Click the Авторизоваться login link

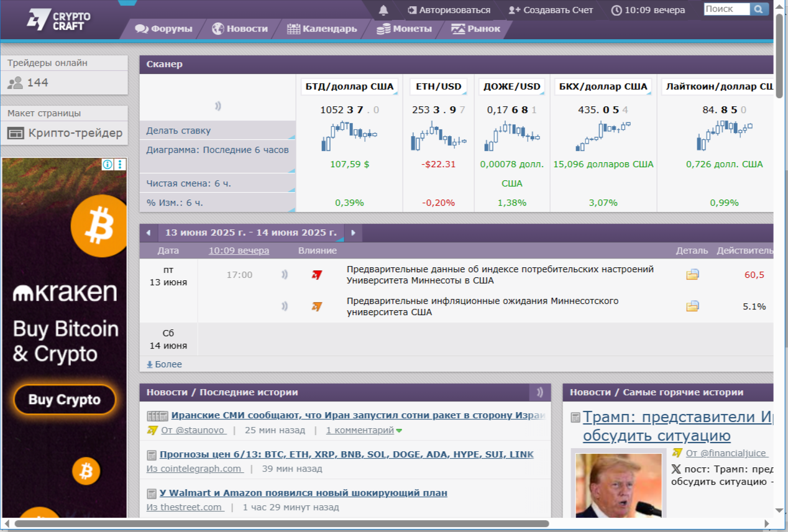[449, 10]
